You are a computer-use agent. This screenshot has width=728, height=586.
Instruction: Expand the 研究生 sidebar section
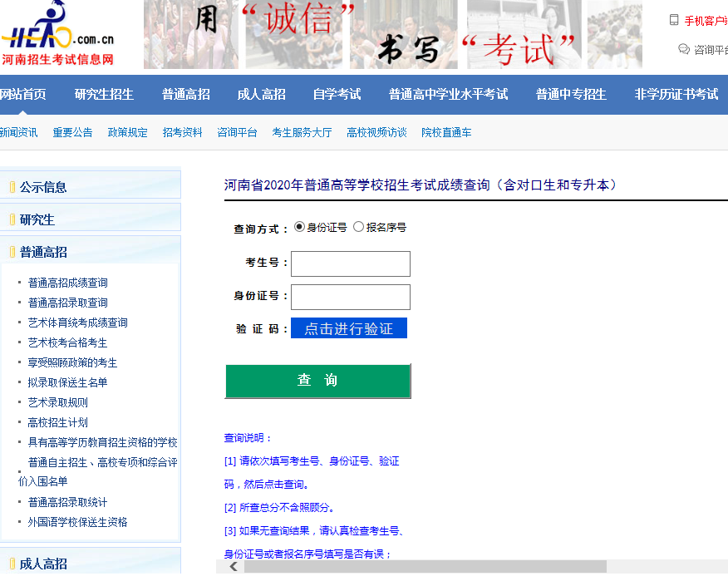pyautogui.click(x=37, y=219)
